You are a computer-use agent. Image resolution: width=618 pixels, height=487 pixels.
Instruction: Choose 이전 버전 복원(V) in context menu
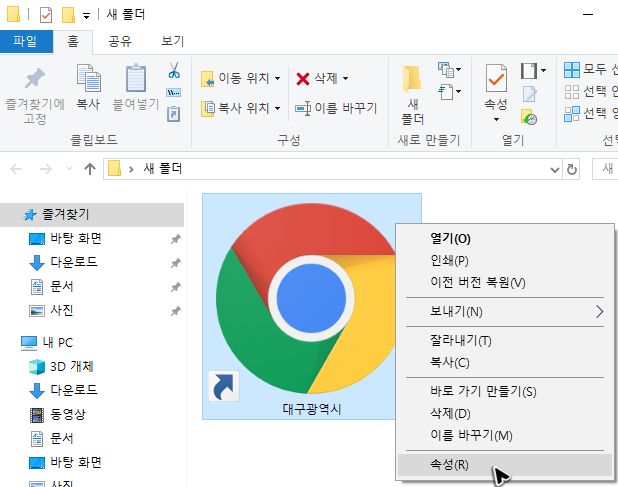(505, 283)
